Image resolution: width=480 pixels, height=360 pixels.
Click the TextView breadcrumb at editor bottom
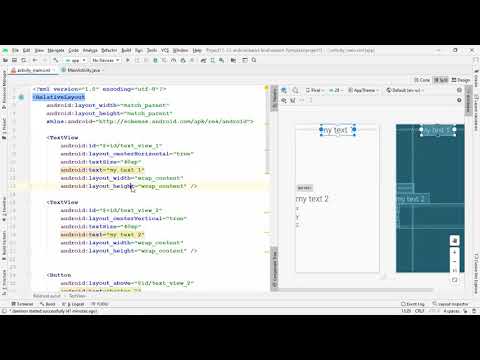(77, 296)
